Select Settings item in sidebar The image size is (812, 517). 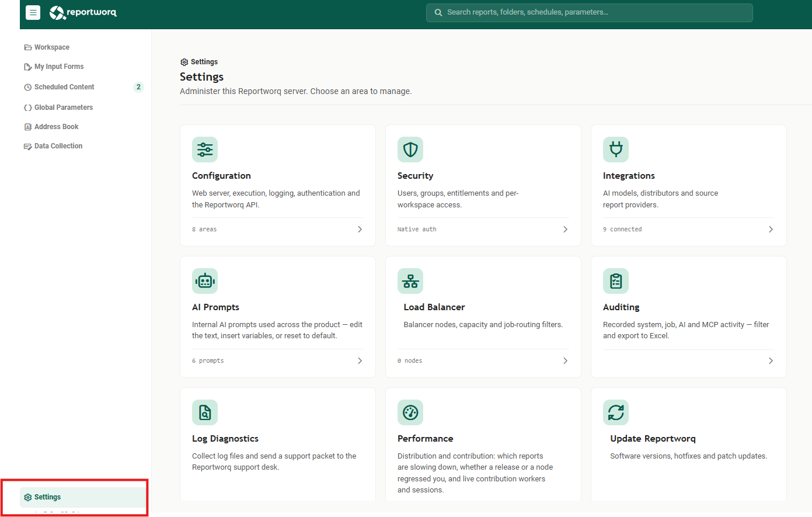coord(83,497)
